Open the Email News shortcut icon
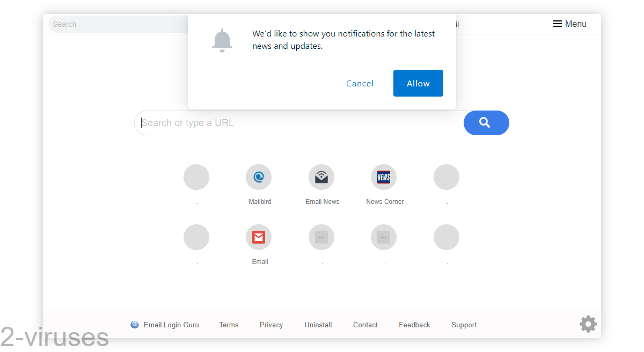Viewport: 644px width, 352px height. click(321, 177)
